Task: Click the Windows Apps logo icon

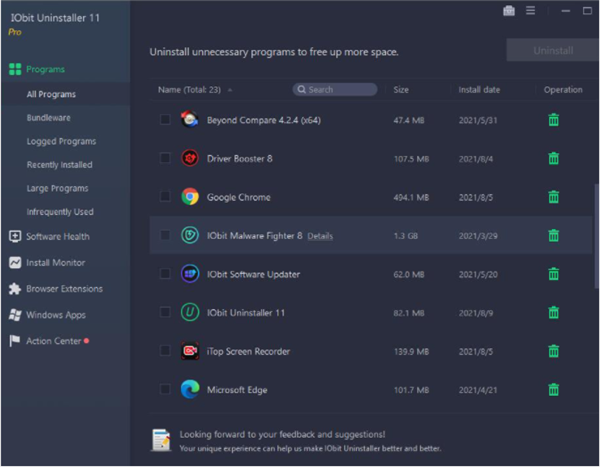Action: click(15, 315)
